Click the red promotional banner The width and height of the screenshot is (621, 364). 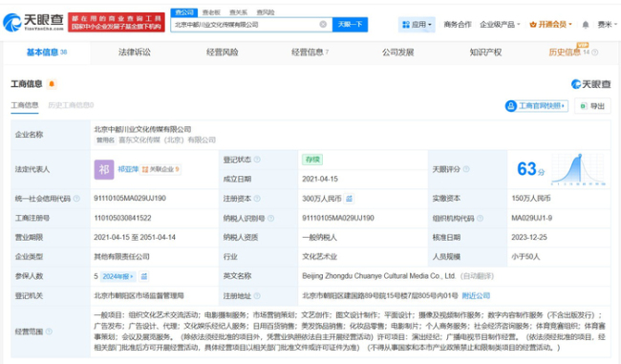pyautogui.click(x=117, y=22)
